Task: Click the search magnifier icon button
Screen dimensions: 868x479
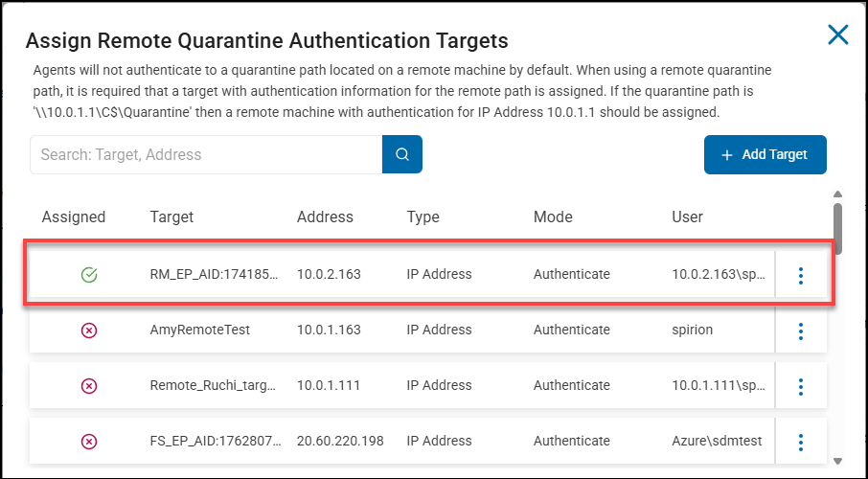Action: pos(402,154)
